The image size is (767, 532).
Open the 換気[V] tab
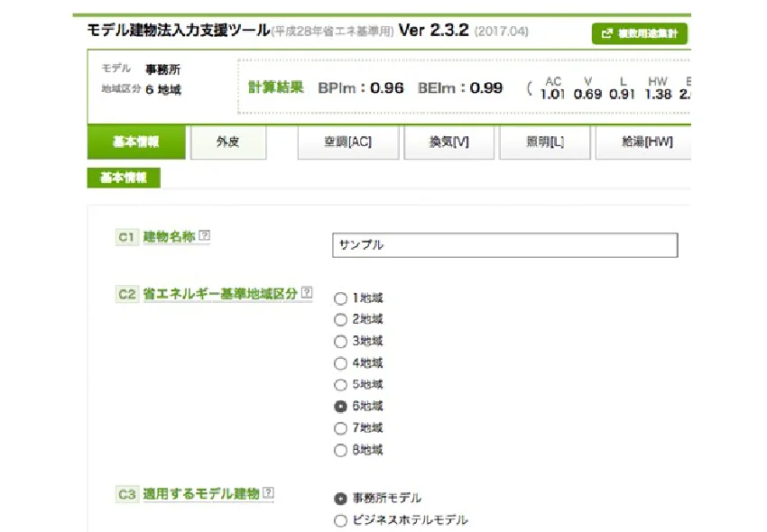(448, 142)
